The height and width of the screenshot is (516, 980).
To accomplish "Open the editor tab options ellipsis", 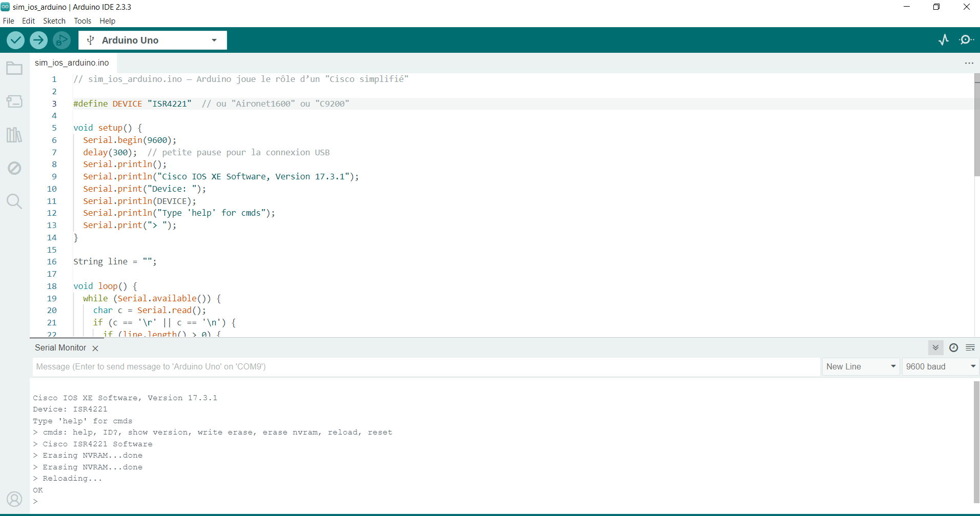I will pyautogui.click(x=969, y=63).
